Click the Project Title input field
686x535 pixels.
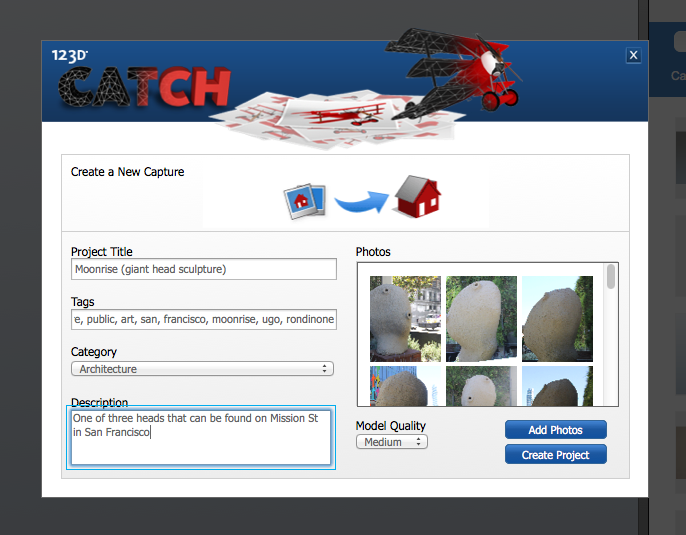203,269
